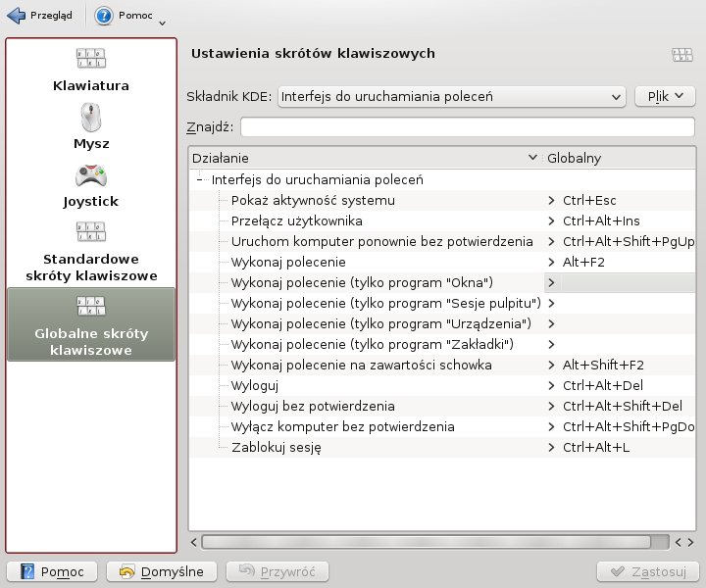Select the Zablokuj sesję row
The image size is (706, 588).
click(x=277, y=448)
